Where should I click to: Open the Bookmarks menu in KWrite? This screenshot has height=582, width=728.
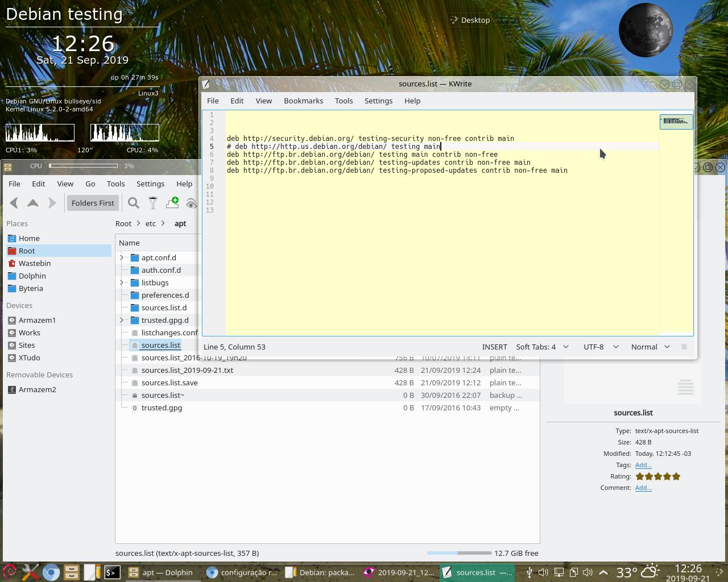point(303,101)
